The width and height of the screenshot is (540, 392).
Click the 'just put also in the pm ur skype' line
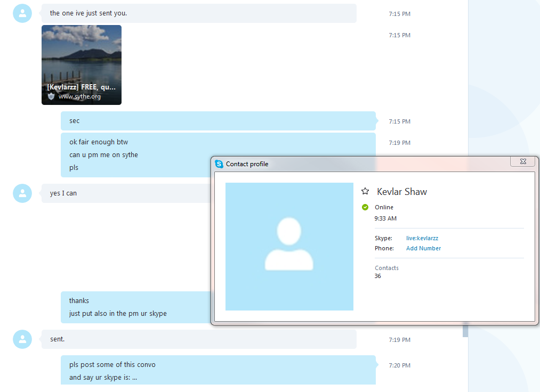pos(118,314)
